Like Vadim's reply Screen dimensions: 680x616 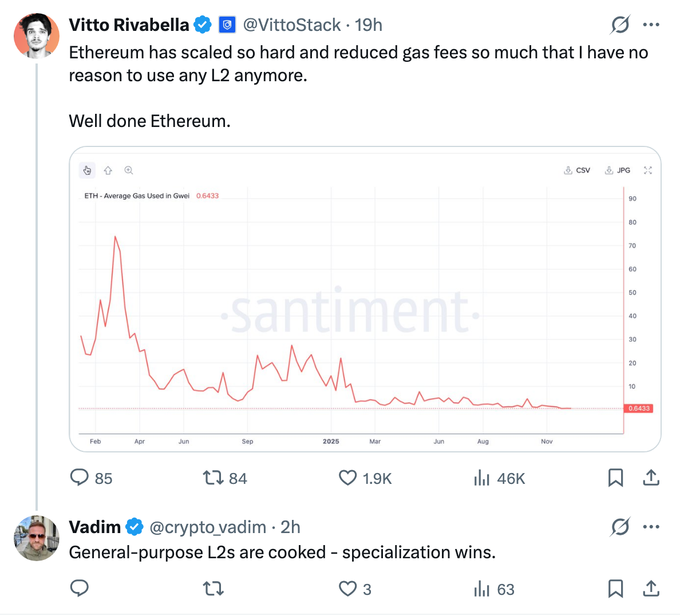[x=347, y=588]
